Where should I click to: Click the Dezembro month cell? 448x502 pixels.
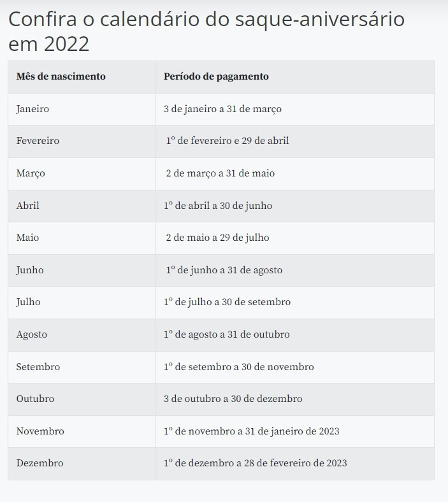[40, 463]
